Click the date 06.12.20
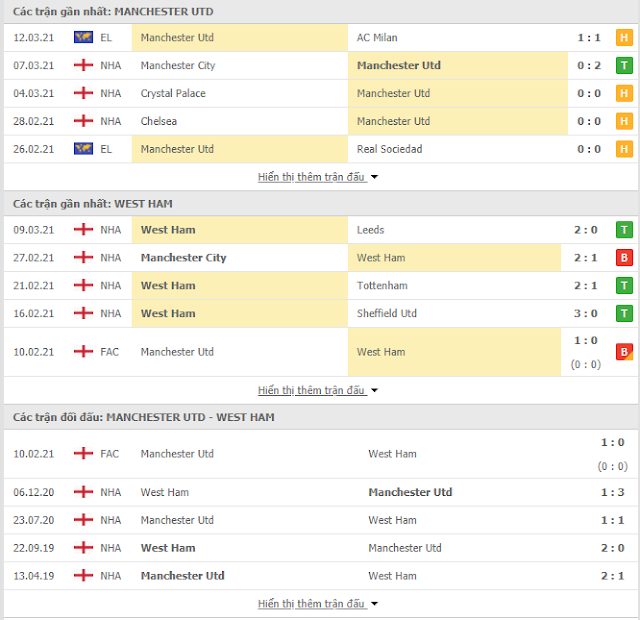Image resolution: width=640 pixels, height=620 pixels. [x=33, y=492]
